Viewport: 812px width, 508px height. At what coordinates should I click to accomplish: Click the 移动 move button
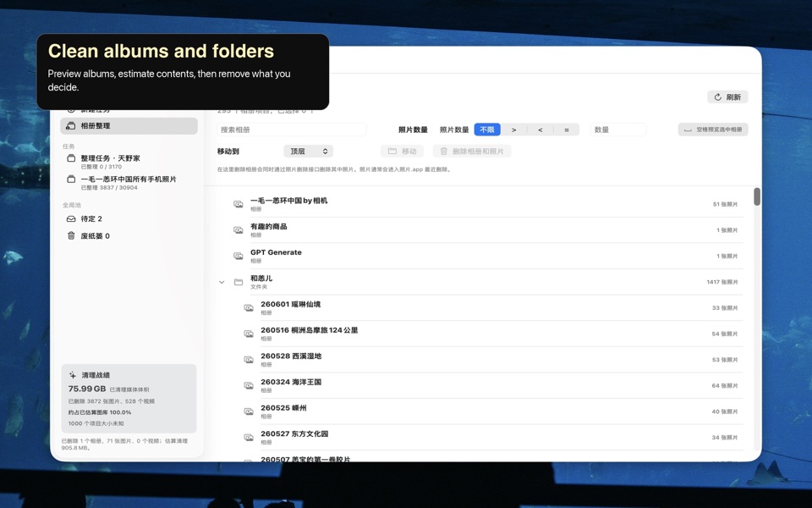pyautogui.click(x=403, y=152)
